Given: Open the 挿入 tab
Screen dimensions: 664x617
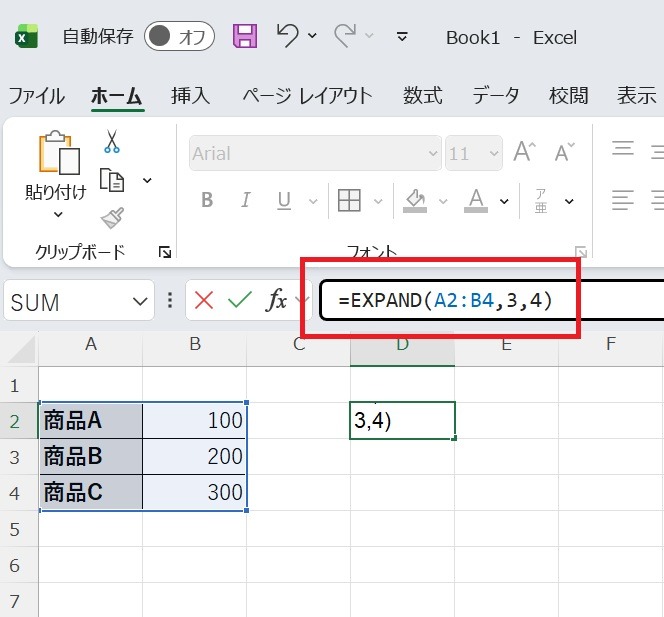Looking at the screenshot, I should [x=191, y=96].
